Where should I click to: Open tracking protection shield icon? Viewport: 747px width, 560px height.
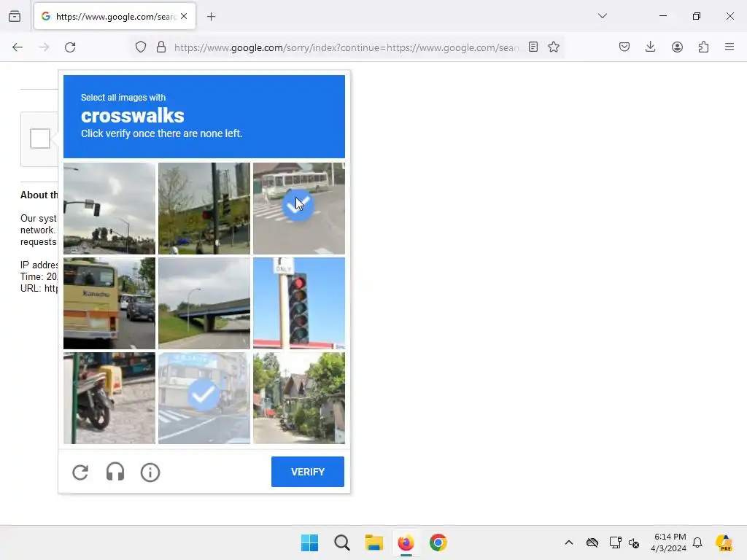(x=141, y=47)
